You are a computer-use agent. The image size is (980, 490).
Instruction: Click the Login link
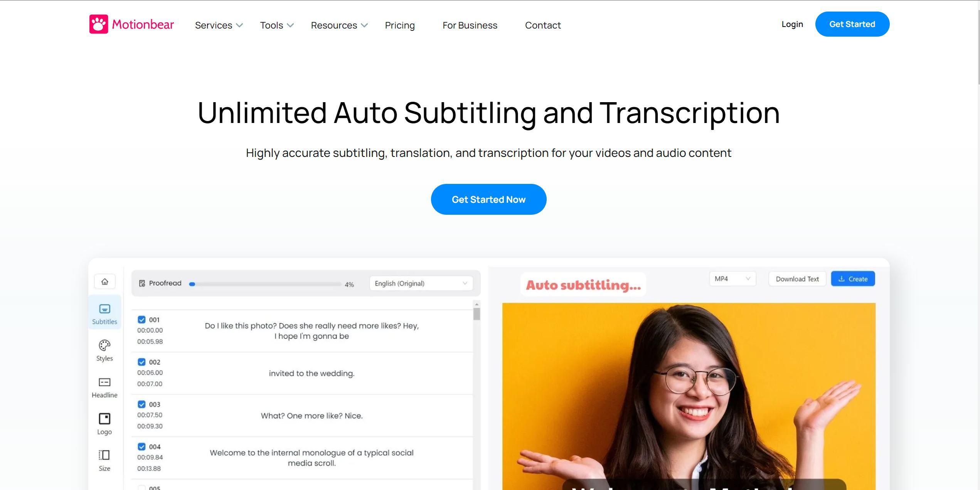tap(792, 24)
